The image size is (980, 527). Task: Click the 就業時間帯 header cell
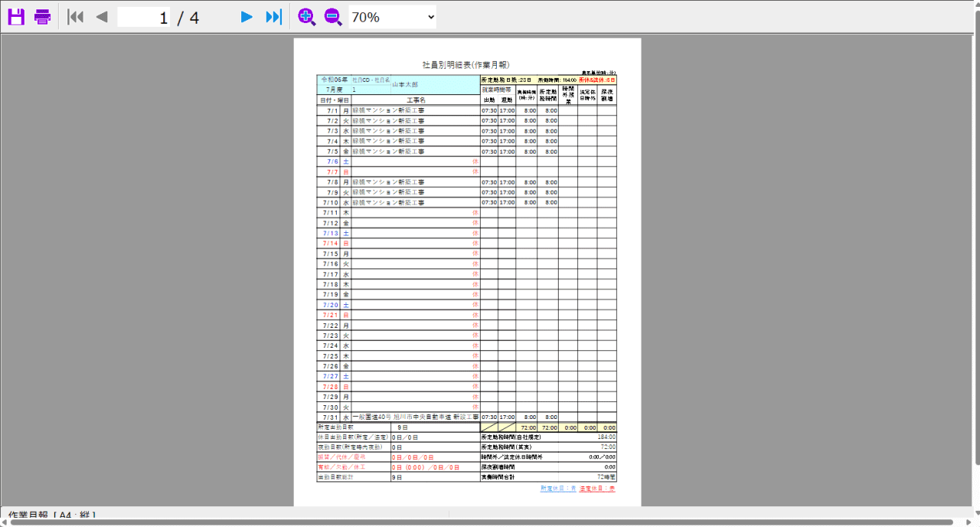(496, 90)
